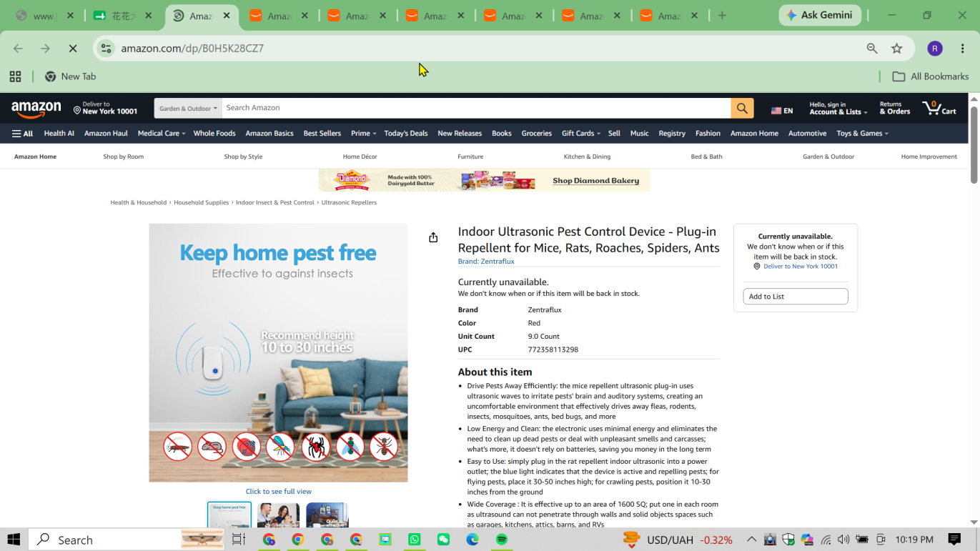Select Shop by Room in the subnav
This screenshot has width=980, height=551.
[x=123, y=157]
